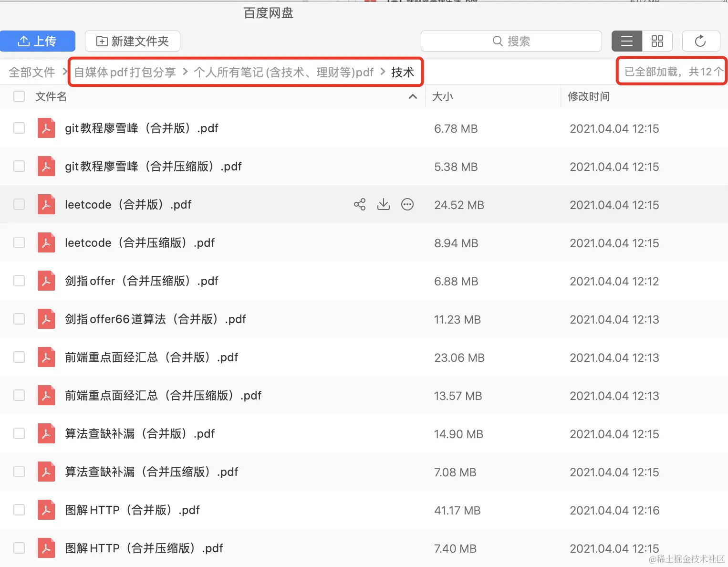Select the checkbox of 剑指offer（合并压缩版）.pdf
Image resolution: width=728 pixels, height=567 pixels.
[19, 281]
